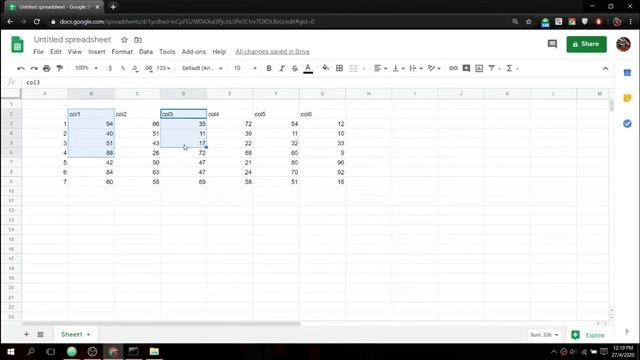Click the Redo icon in toolbar
Viewport: 640px width, 360px height.
pos(34,69)
